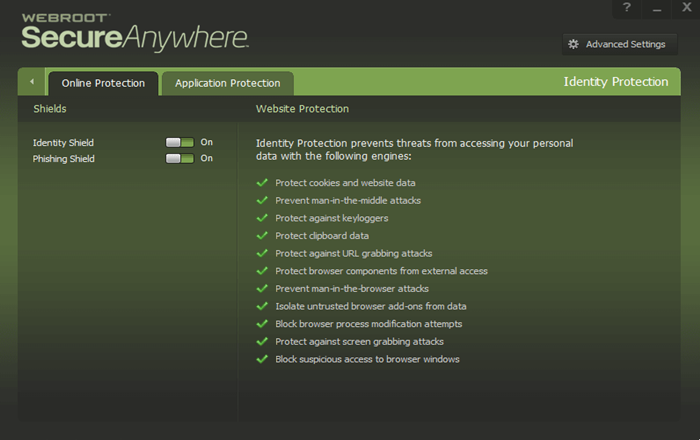
Task: Click checkmark beside Block browser process modification attempts
Action: click(x=262, y=324)
